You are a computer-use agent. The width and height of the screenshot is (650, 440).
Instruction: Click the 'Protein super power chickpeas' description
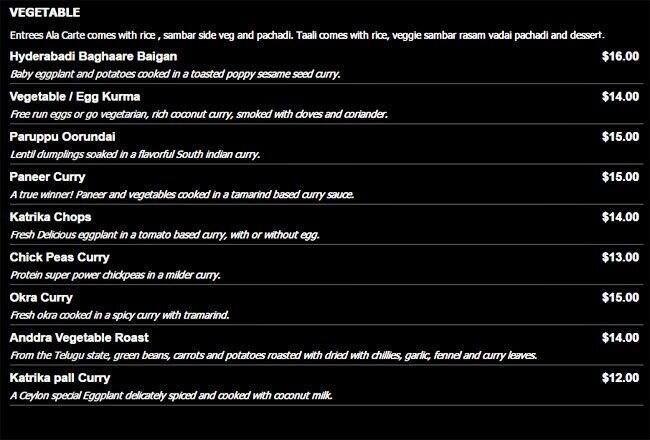coord(115,274)
